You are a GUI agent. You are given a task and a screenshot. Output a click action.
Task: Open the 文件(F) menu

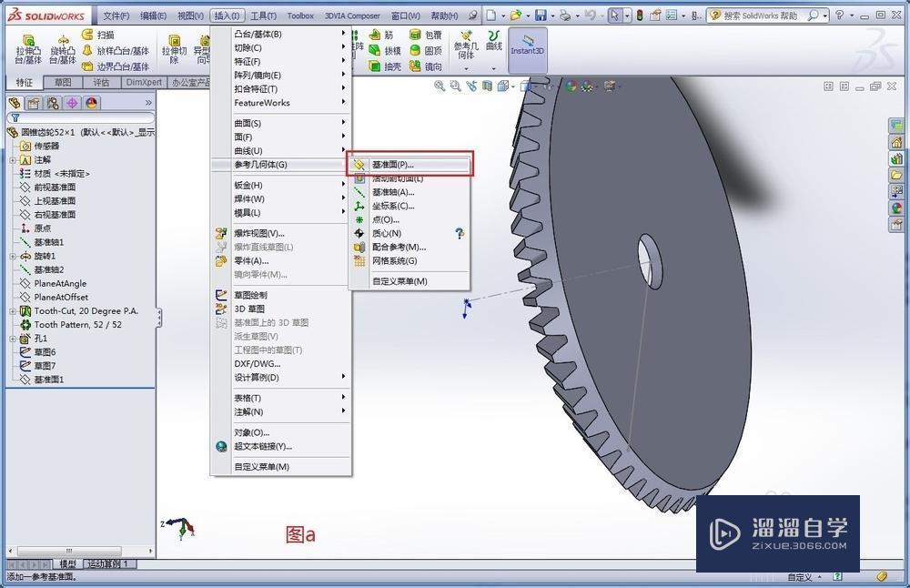(x=116, y=15)
